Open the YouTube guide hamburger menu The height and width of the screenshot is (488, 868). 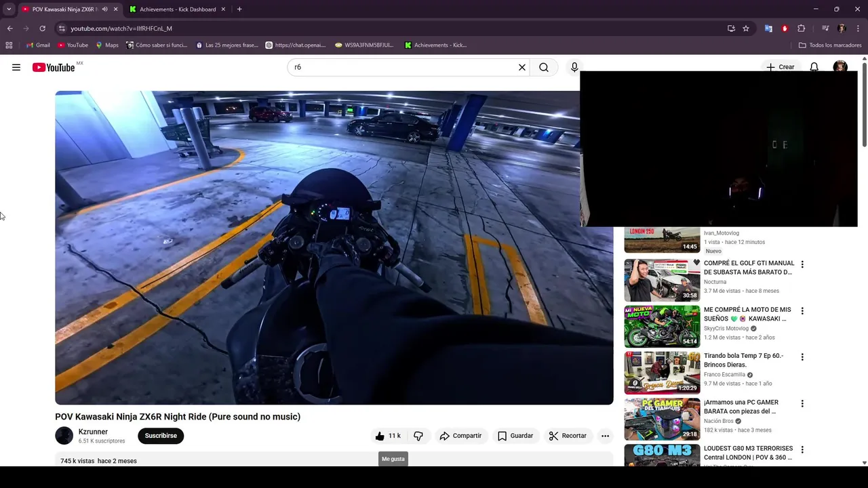pos(16,67)
